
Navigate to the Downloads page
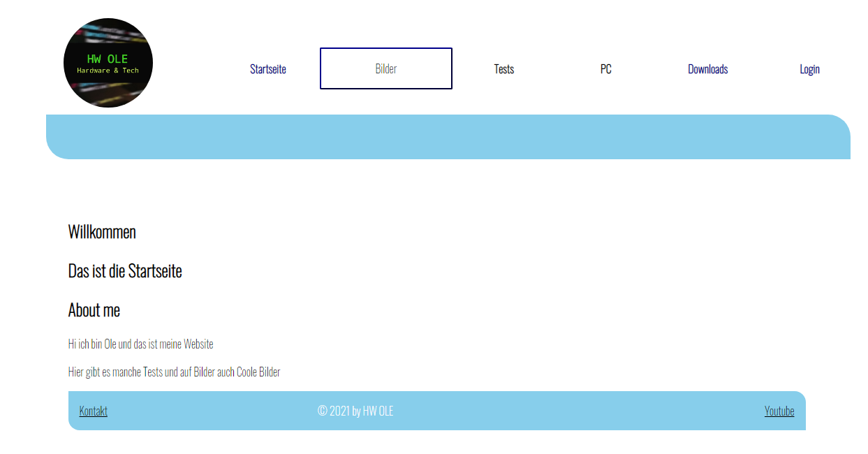pos(707,69)
